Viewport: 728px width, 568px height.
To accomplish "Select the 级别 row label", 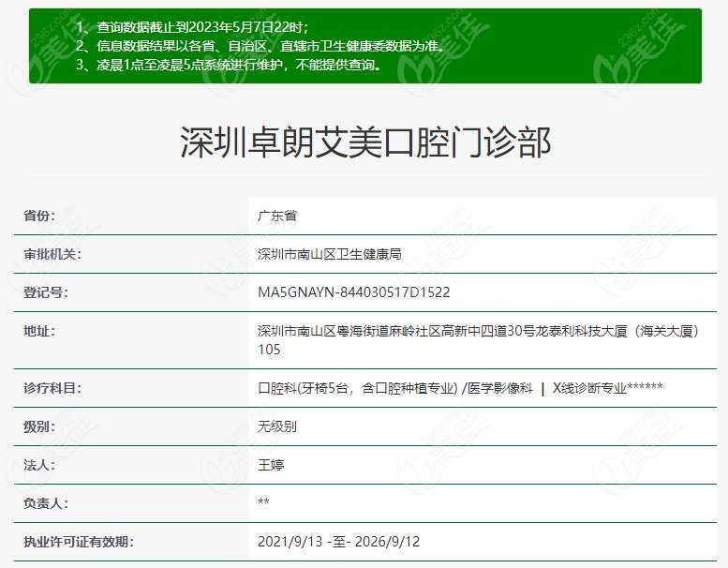I will pyautogui.click(x=39, y=426).
